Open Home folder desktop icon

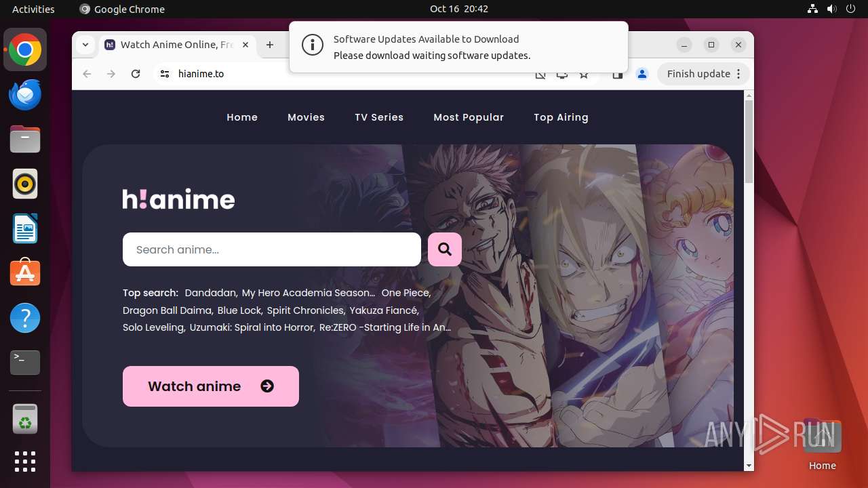(x=822, y=445)
